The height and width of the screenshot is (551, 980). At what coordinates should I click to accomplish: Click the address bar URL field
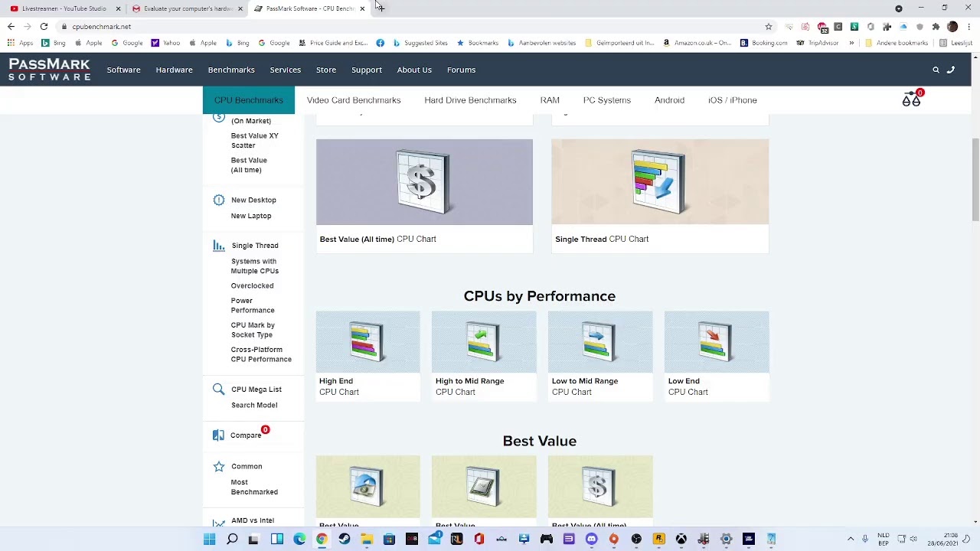point(413,27)
